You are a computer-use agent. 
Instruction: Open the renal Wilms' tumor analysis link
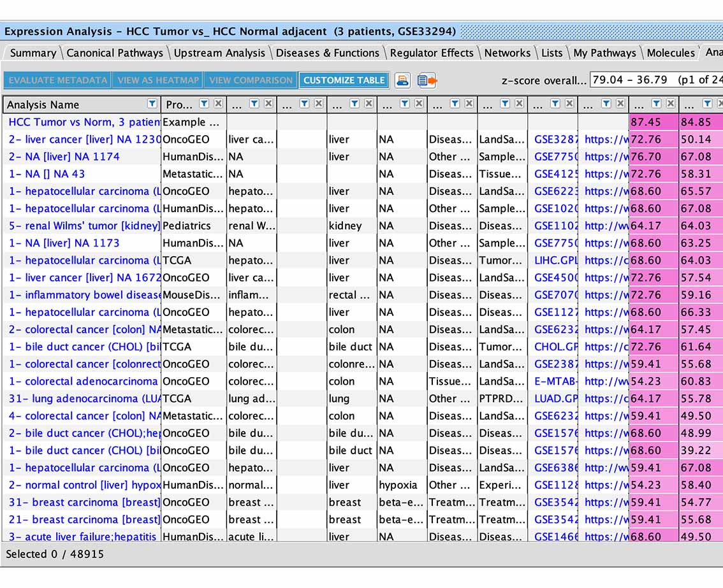[x=84, y=226]
